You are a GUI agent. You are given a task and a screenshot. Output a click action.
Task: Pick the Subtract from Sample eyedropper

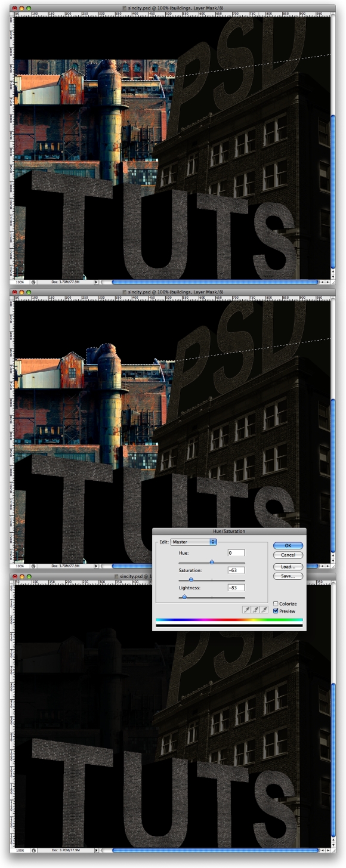264,610
